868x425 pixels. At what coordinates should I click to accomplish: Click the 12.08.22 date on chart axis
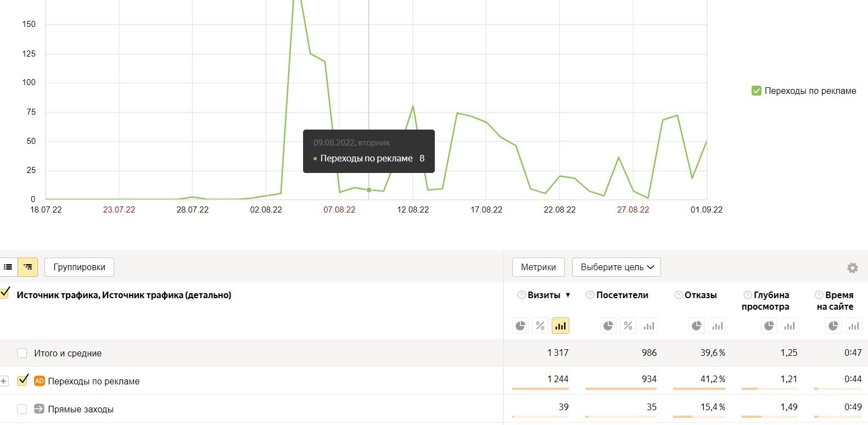(413, 210)
